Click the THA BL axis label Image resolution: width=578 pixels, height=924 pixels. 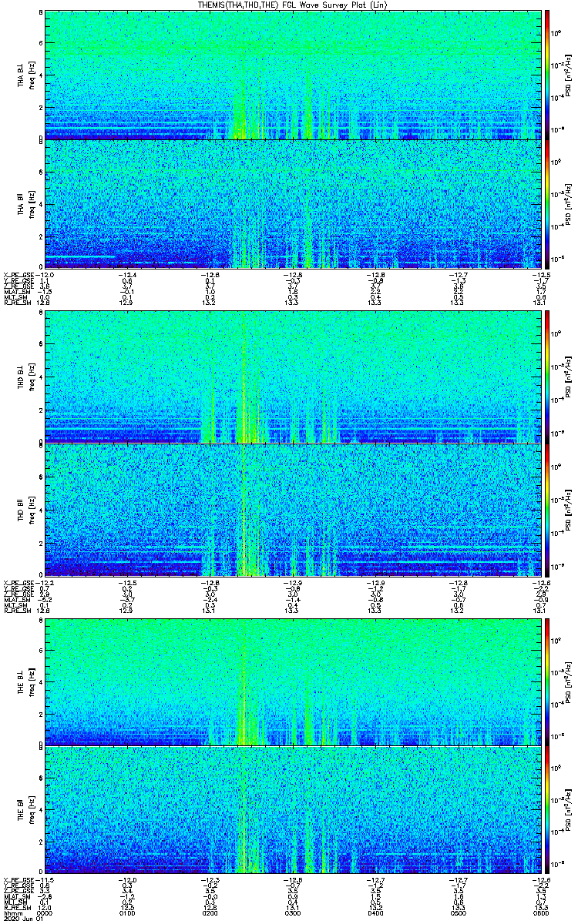(x=22, y=77)
